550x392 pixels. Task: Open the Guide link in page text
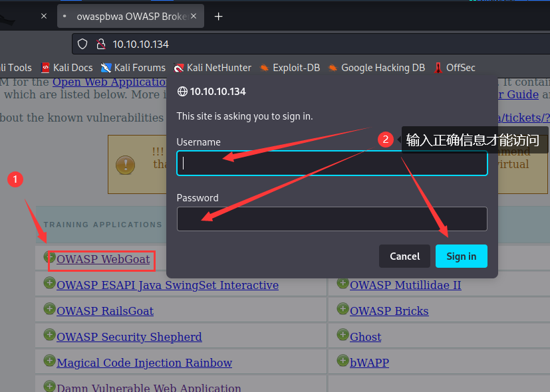pyautogui.click(x=519, y=94)
